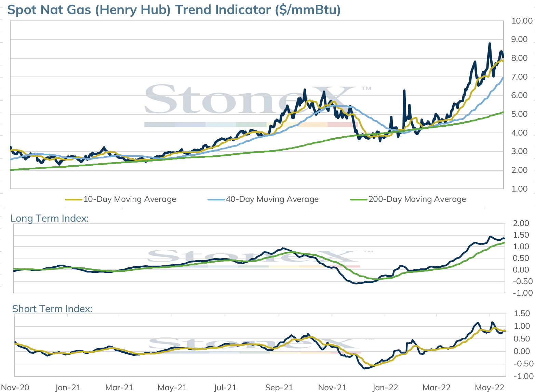Click the 5.00 price axis label
The image size is (535, 392).
(519, 114)
